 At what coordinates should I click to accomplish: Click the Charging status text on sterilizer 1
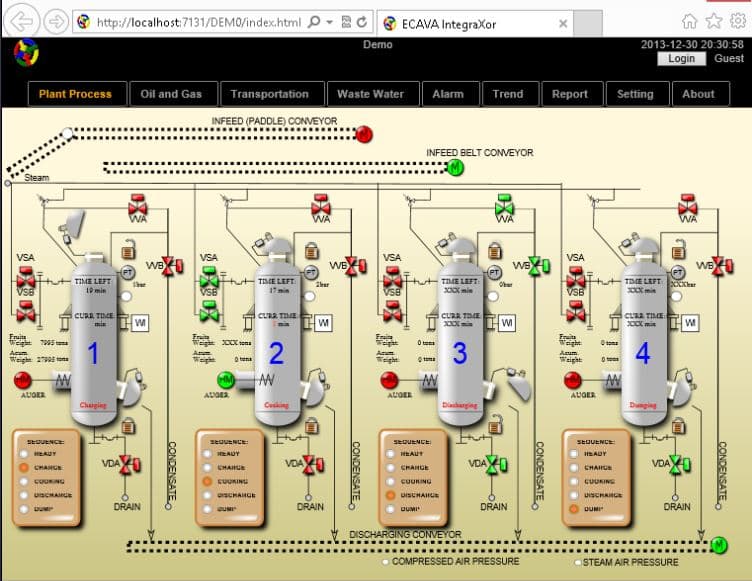[x=93, y=405]
